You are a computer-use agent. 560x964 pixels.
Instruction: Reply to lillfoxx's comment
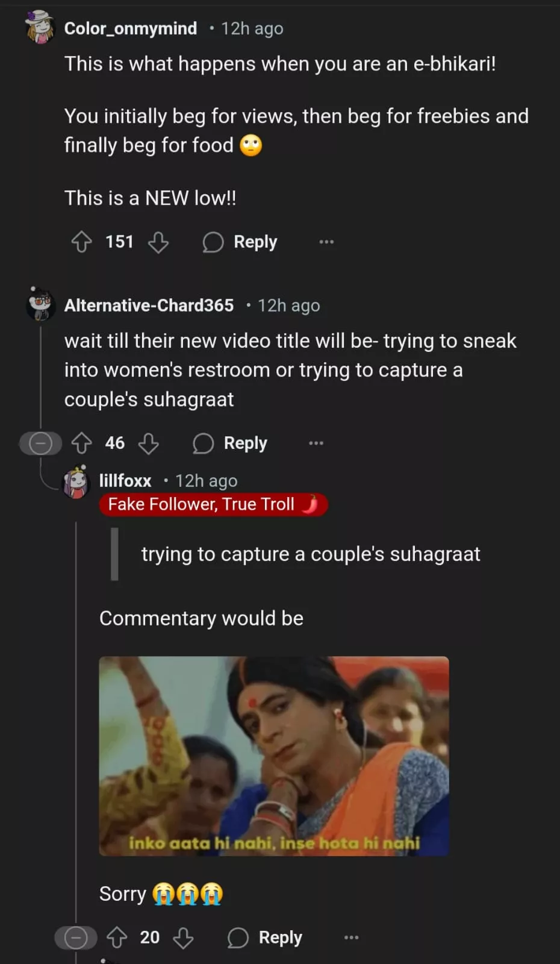265,937
